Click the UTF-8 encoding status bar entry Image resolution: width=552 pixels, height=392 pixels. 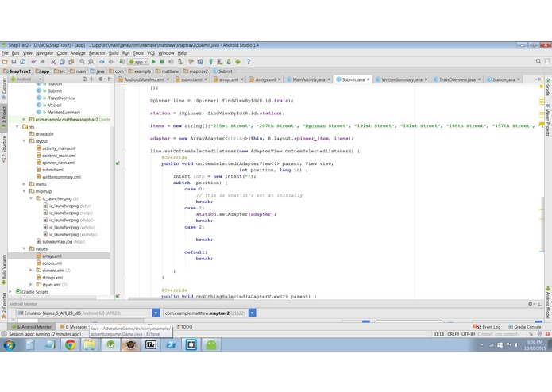[469, 334]
